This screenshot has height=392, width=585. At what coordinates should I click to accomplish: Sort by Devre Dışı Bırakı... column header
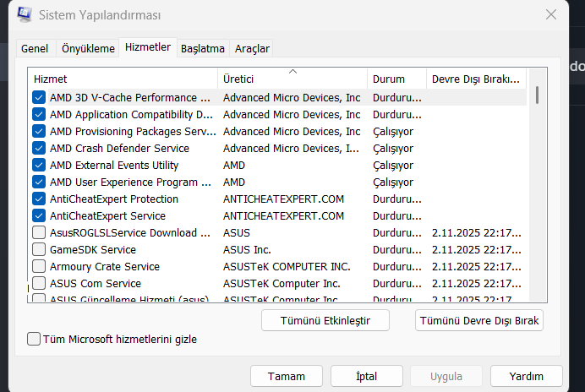476,79
